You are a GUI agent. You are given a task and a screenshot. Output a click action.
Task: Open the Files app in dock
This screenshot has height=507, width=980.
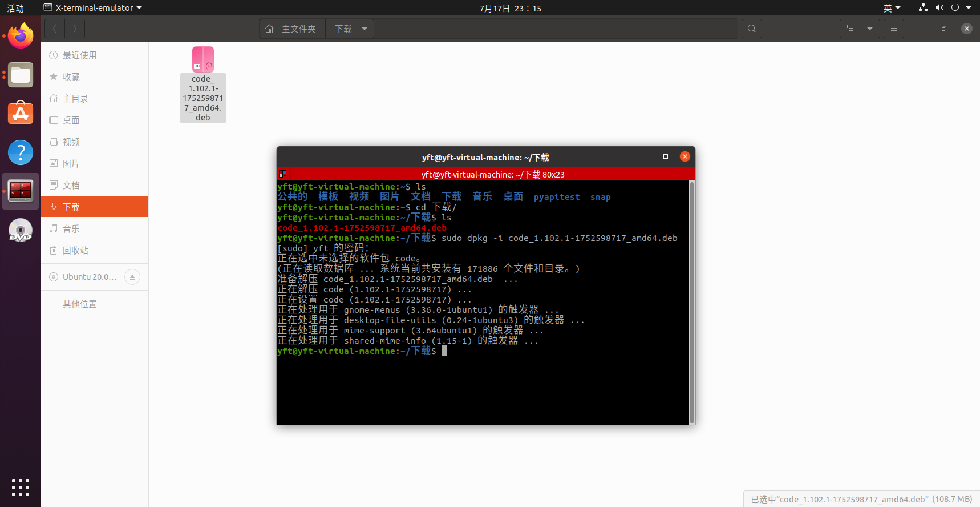(x=21, y=75)
